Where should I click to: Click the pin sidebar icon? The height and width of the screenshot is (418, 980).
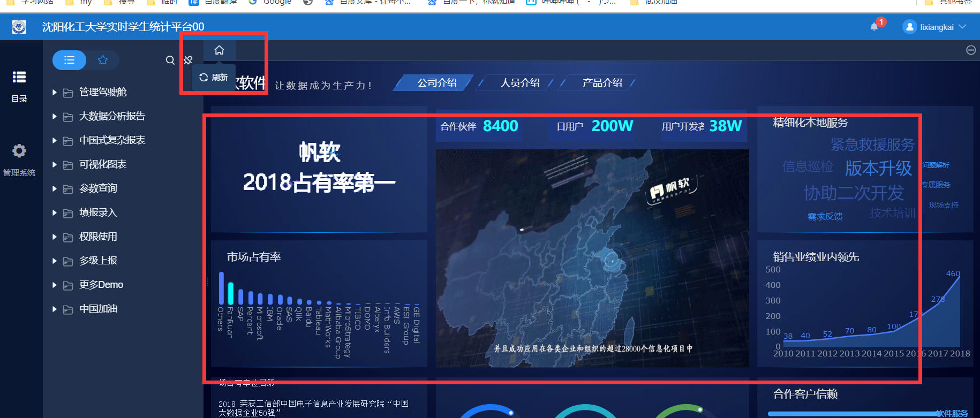(188, 60)
